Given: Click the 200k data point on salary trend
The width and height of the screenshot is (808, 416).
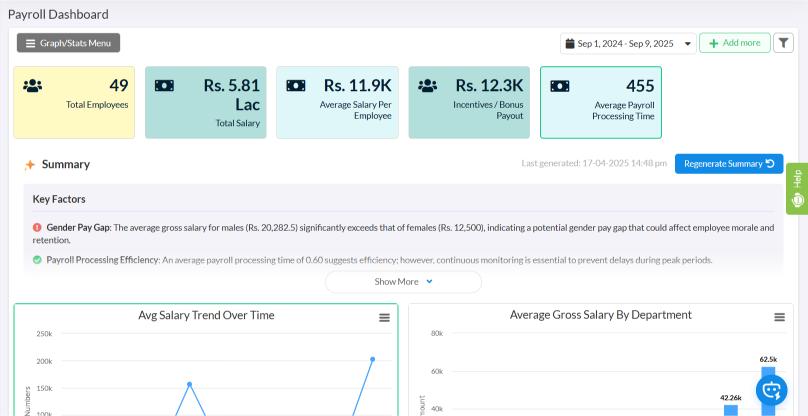Looking at the screenshot, I should point(373,359).
